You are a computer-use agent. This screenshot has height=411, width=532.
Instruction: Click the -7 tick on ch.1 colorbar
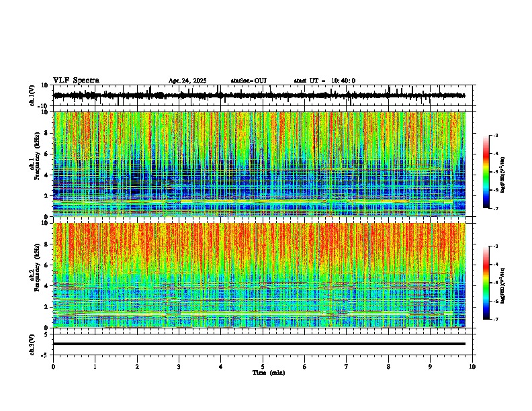point(495,208)
